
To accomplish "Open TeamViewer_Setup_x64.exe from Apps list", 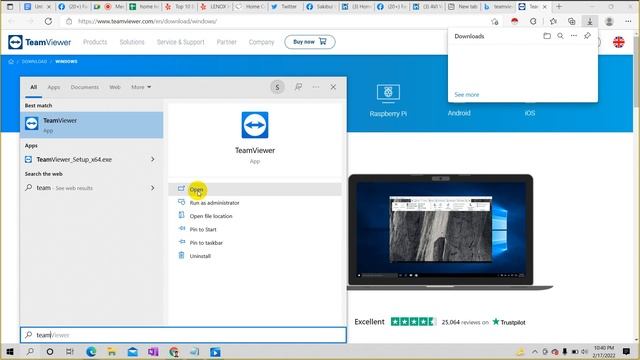I will (74, 159).
